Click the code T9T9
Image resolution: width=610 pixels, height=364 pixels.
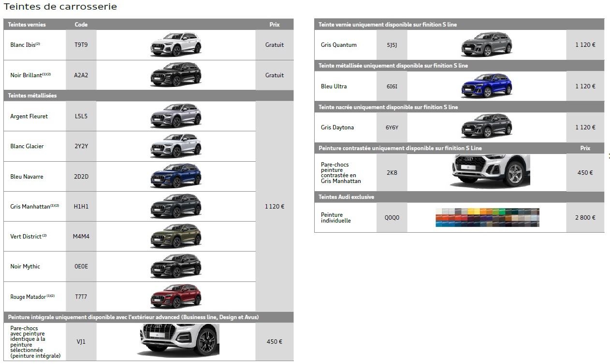tap(81, 45)
